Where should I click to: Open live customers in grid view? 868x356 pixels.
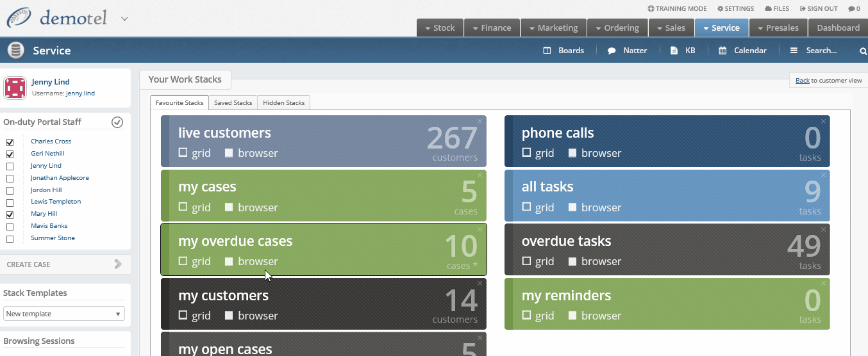pyautogui.click(x=195, y=153)
